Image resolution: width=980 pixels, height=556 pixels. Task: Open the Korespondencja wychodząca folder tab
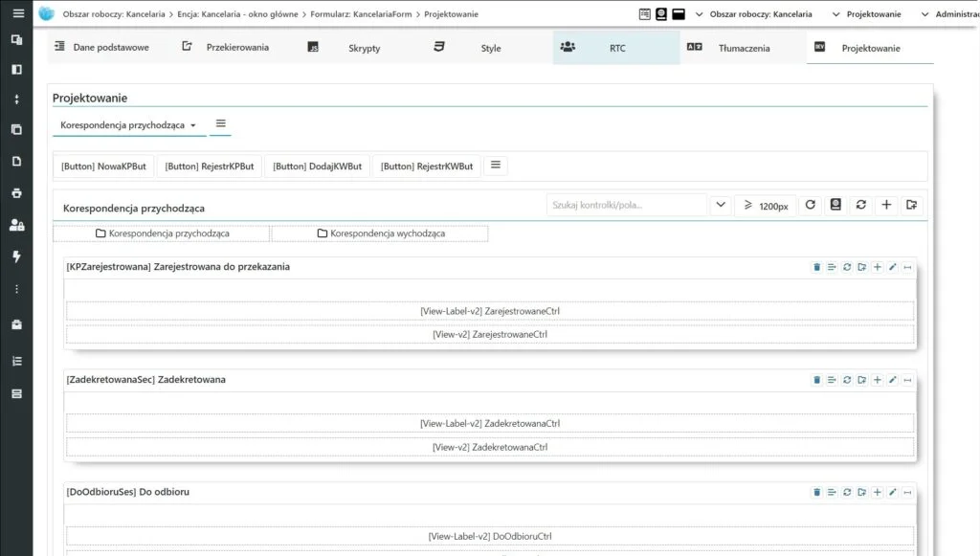point(379,233)
